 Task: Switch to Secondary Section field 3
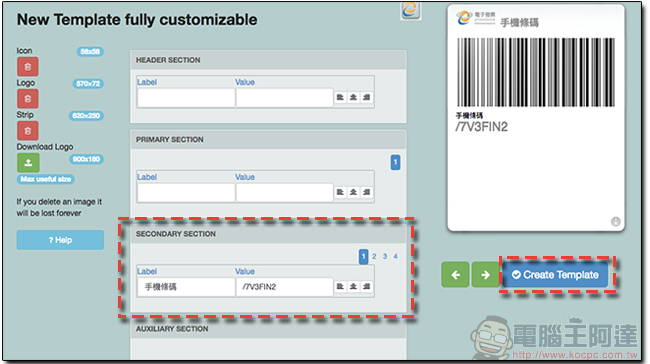pyautogui.click(x=385, y=257)
